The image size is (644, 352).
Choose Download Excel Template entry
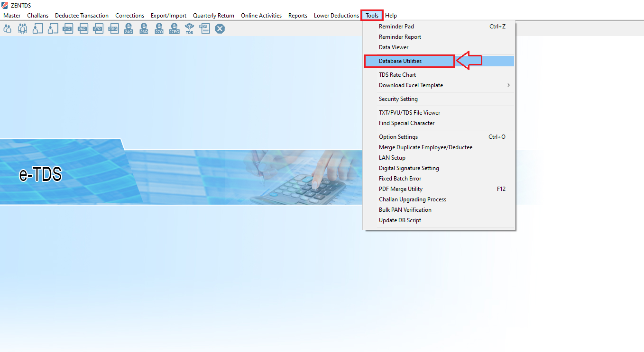click(439, 85)
